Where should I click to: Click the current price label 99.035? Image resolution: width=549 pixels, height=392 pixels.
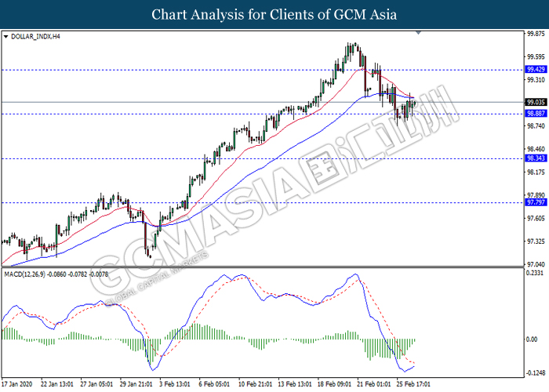tap(536, 102)
